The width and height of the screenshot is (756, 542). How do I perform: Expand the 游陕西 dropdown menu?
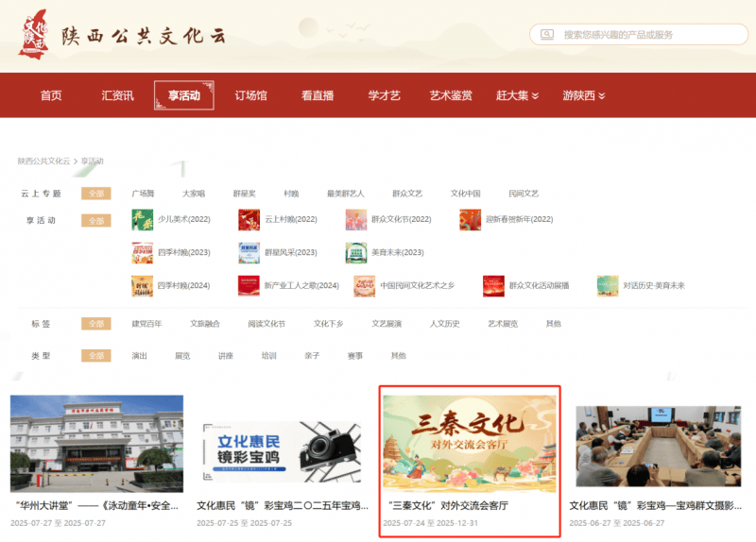(x=583, y=95)
